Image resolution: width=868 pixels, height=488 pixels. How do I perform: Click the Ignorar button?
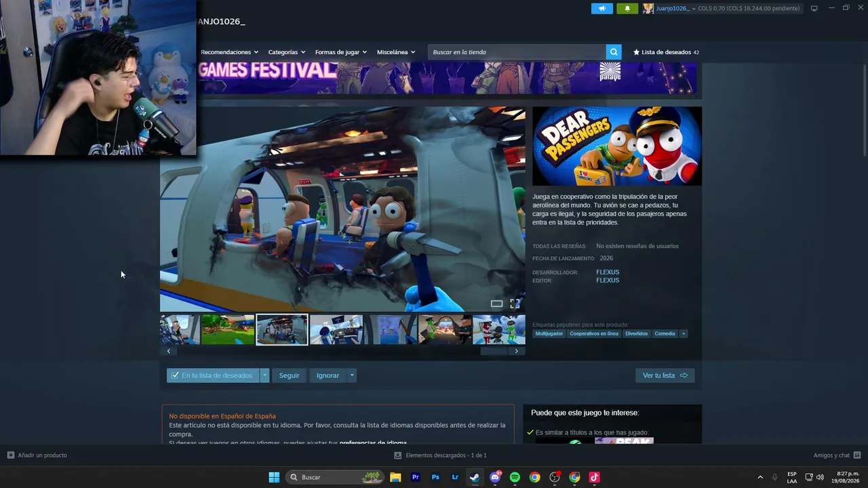tap(328, 375)
